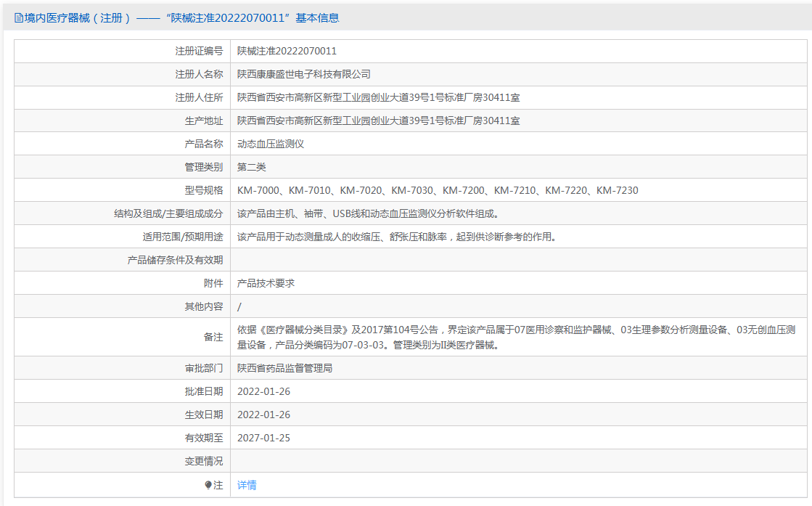Click the lightbulb icon beside 注
This screenshot has width=812, height=506.
208,485
